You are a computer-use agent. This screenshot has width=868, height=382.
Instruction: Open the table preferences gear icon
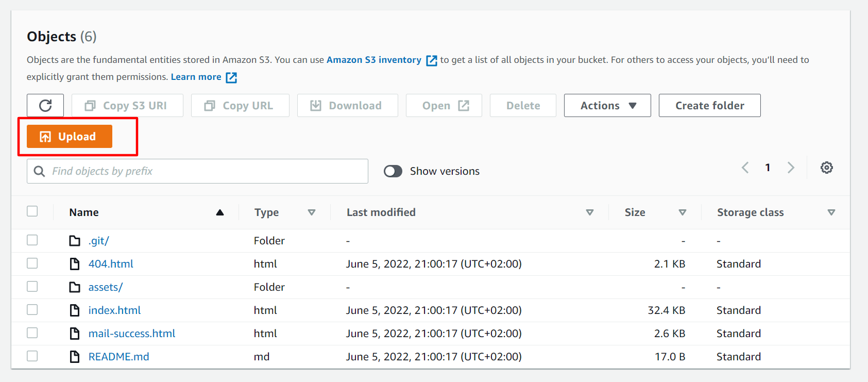pos(826,168)
